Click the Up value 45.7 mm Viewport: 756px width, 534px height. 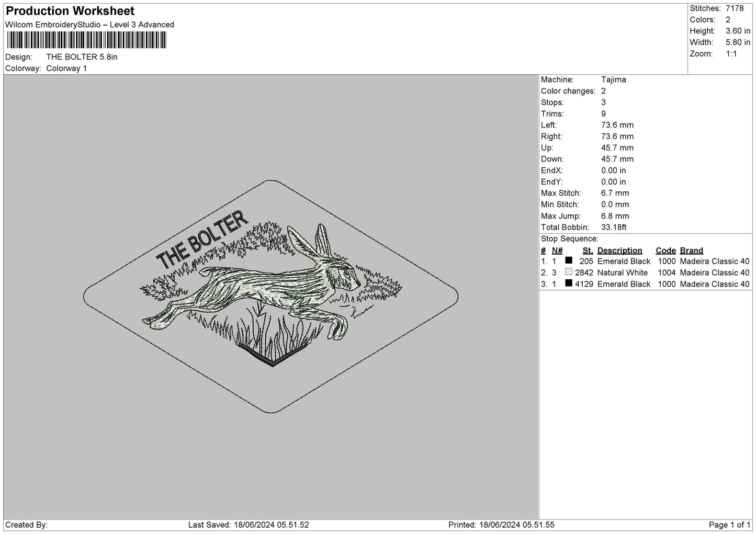(x=617, y=148)
